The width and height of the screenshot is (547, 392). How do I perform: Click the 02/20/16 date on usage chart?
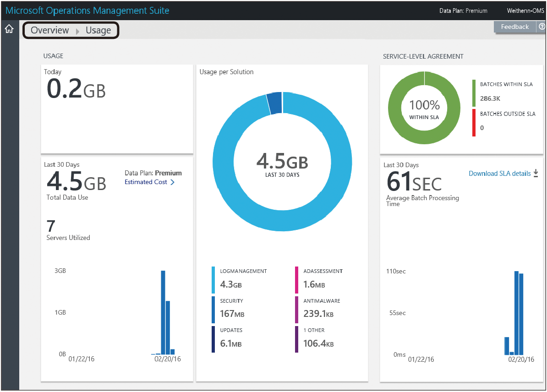click(x=168, y=359)
